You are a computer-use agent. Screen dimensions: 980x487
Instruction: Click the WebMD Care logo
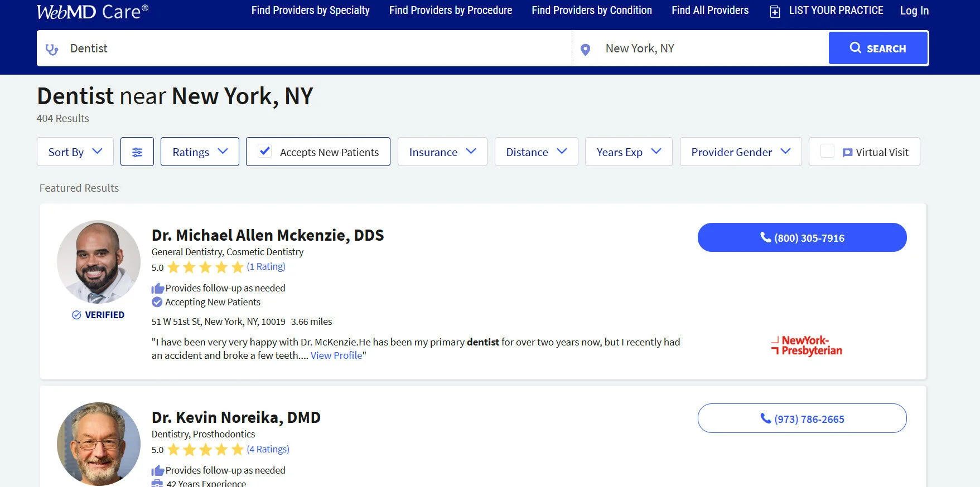(x=91, y=11)
